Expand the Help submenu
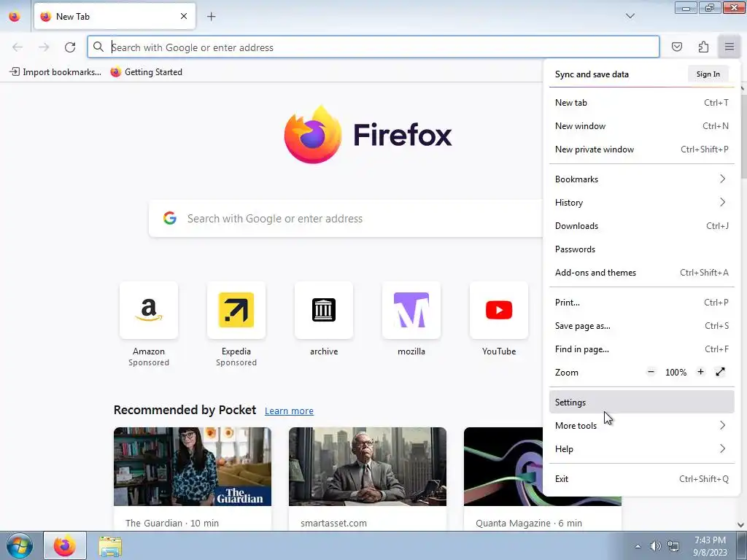 pyautogui.click(x=642, y=448)
